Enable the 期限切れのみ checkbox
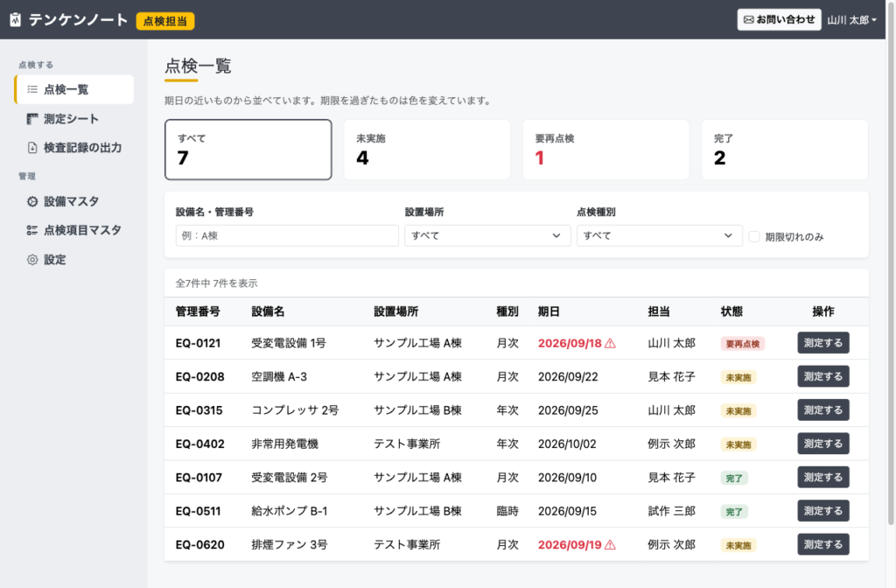This screenshot has height=588, width=896. pyautogui.click(x=754, y=236)
